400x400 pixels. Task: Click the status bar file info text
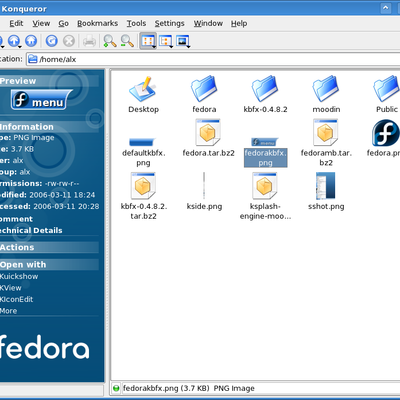(x=189, y=388)
